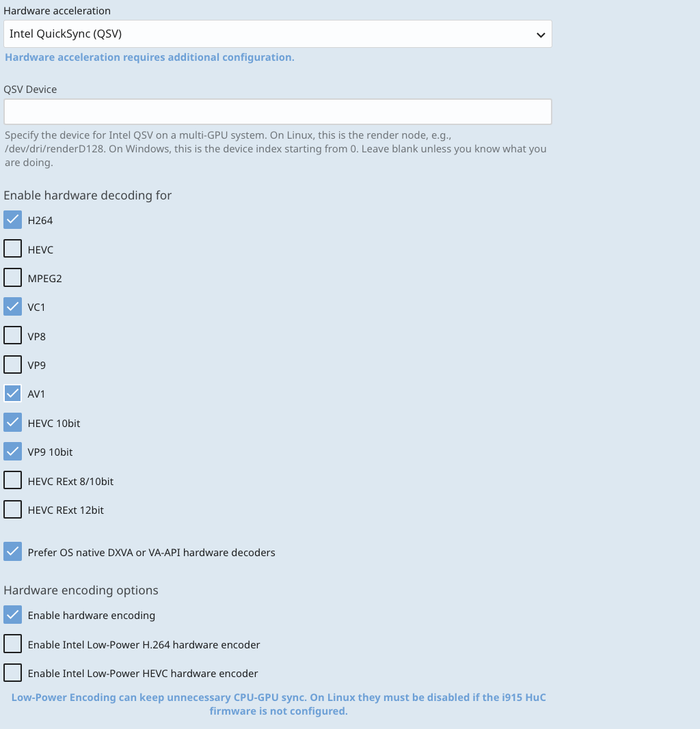Screen dimensions: 700x729
Task: Open the Hardware acceleration dropdown
Action: [x=273, y=33]
